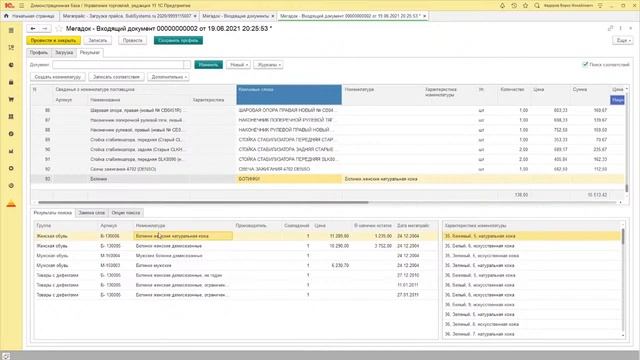The height and width of the screenshot is (360, 640).
Task: Open the bag-shaped sidebar section icon
Action: pyautogui.click(x=11, y=82)
